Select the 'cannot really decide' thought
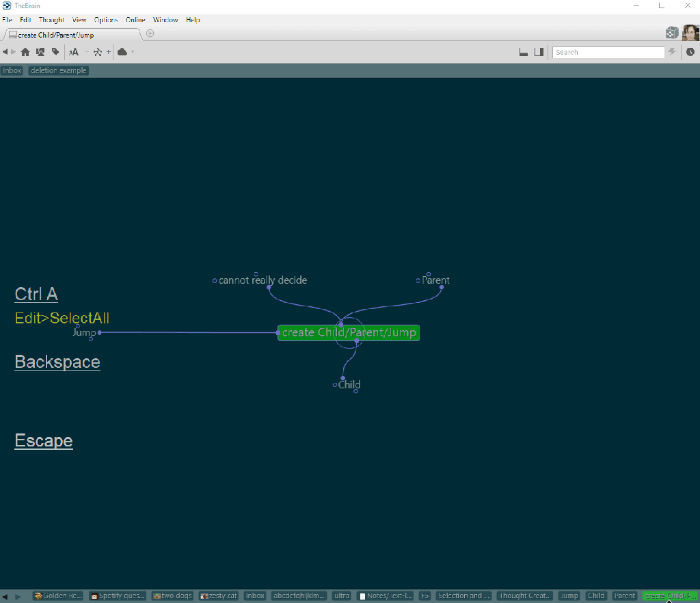This screenshot has width=700, height=603. (x=262, y=280)
